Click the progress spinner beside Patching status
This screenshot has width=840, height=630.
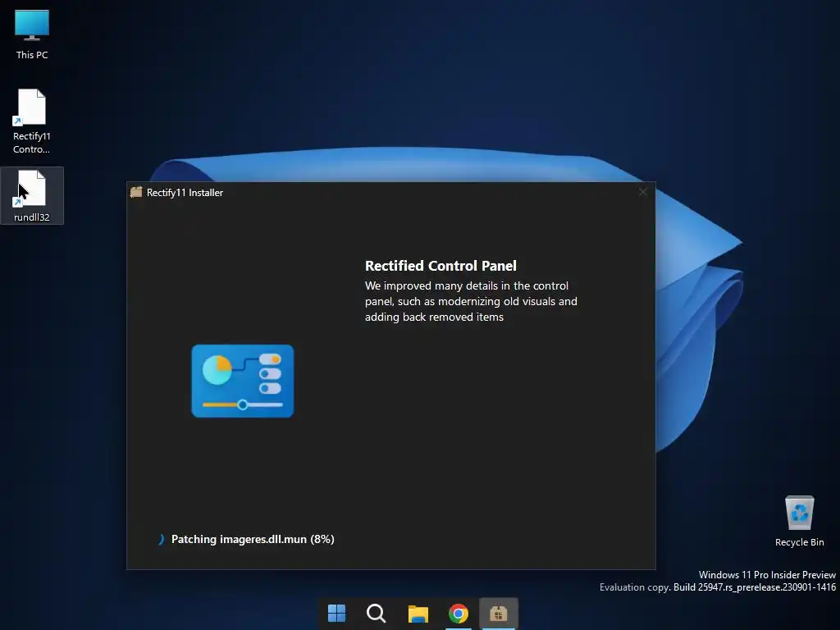[161, 539]
